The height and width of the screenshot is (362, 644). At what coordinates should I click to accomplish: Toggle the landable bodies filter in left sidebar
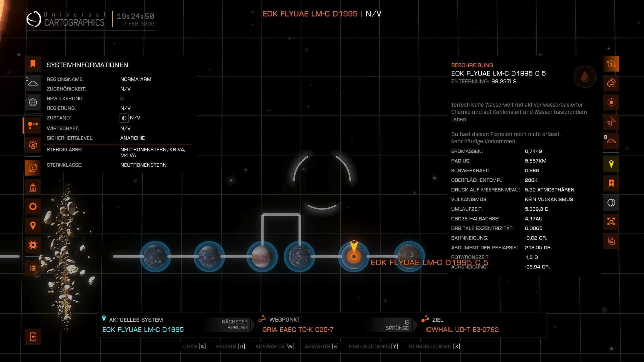click(33, 83)
